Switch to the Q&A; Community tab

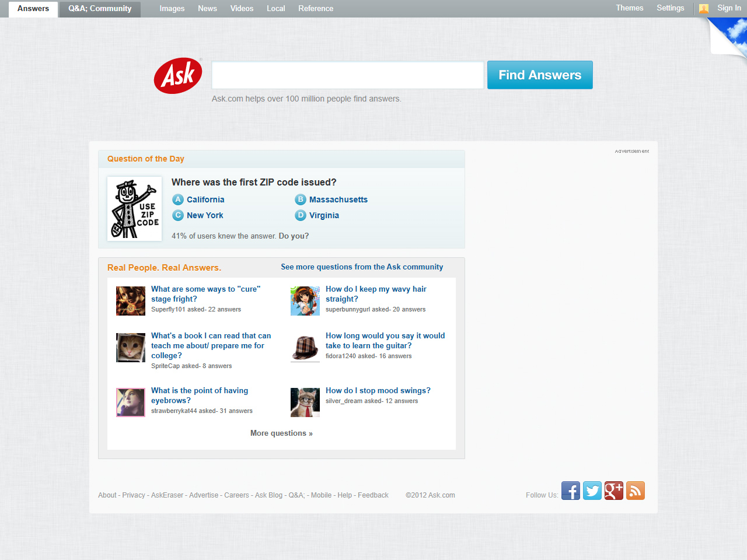coord(100,9)
